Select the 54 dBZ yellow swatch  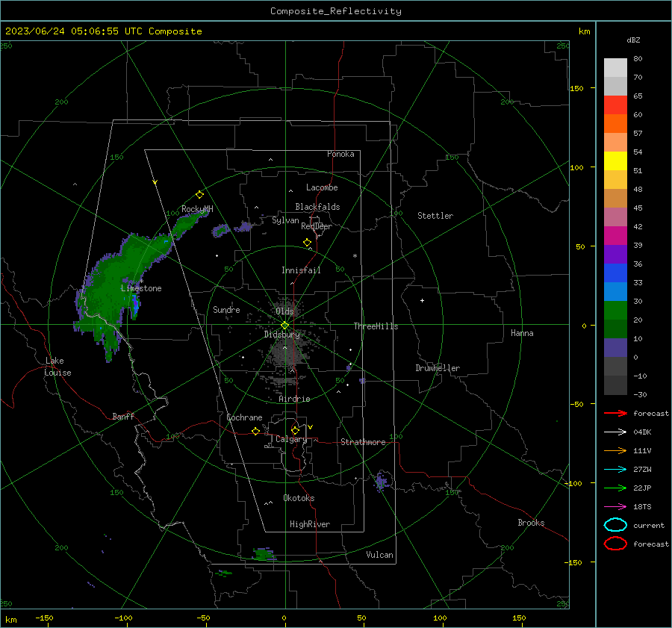click(x=615, y=161)
